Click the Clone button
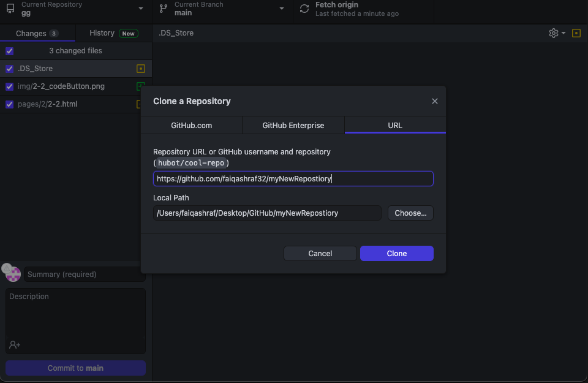Image resolution: width=588 pixels, height=383 pixels. [397, 254]
